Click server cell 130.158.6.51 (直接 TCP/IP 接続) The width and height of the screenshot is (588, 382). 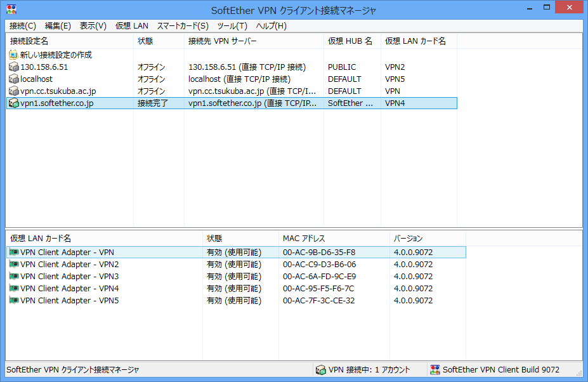click(x=247, y=67)
